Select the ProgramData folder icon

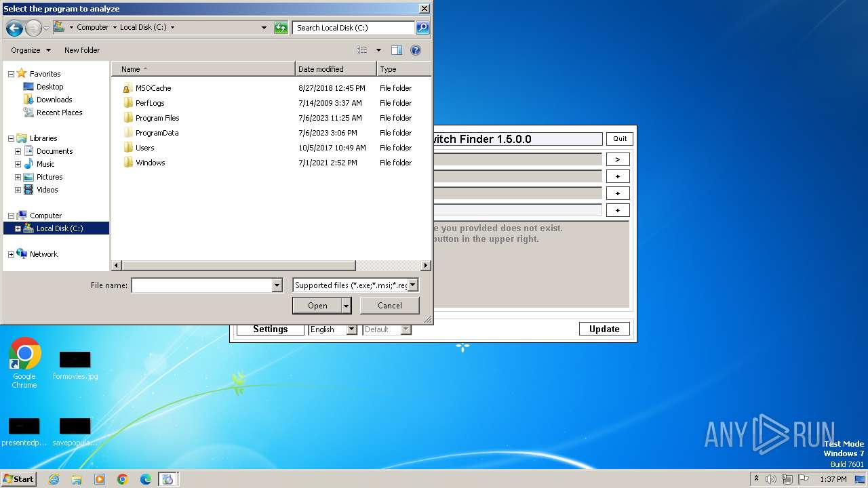[127, 133]
